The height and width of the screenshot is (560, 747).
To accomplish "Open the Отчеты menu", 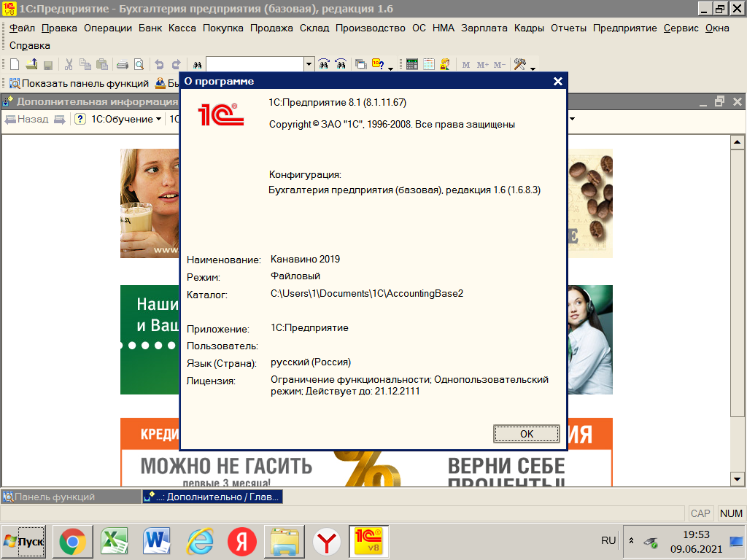I will (568, 28).
